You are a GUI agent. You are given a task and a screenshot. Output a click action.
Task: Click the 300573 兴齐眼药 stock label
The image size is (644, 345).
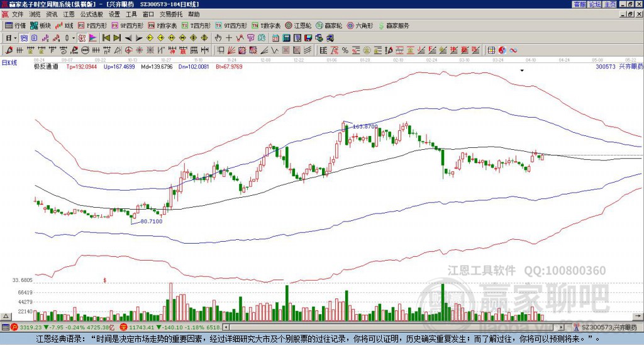pyautogui.click(x=619, y=66)
